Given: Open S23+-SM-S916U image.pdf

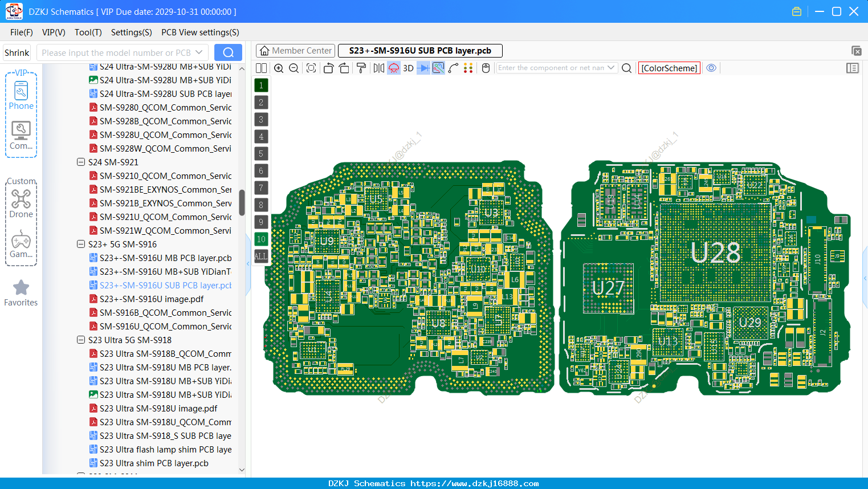Looking at the screenshot, I should [146, 299].
